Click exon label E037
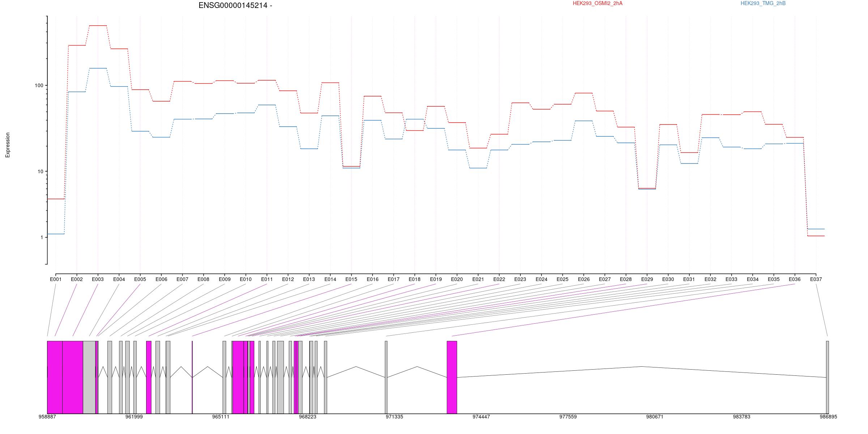868x434 pixels. [816, 279]
